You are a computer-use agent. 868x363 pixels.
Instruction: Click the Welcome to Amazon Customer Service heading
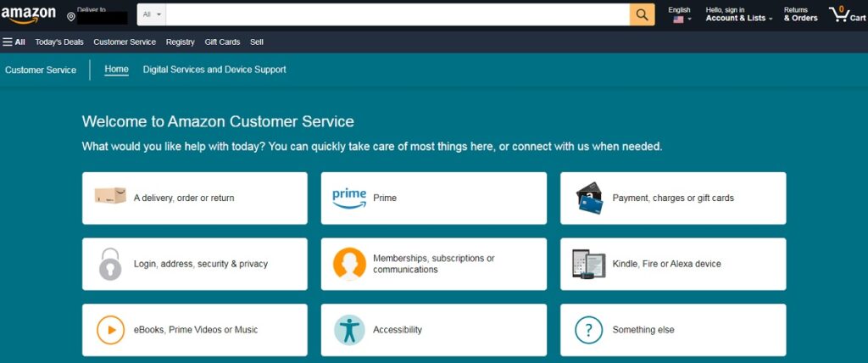[218, 121]
